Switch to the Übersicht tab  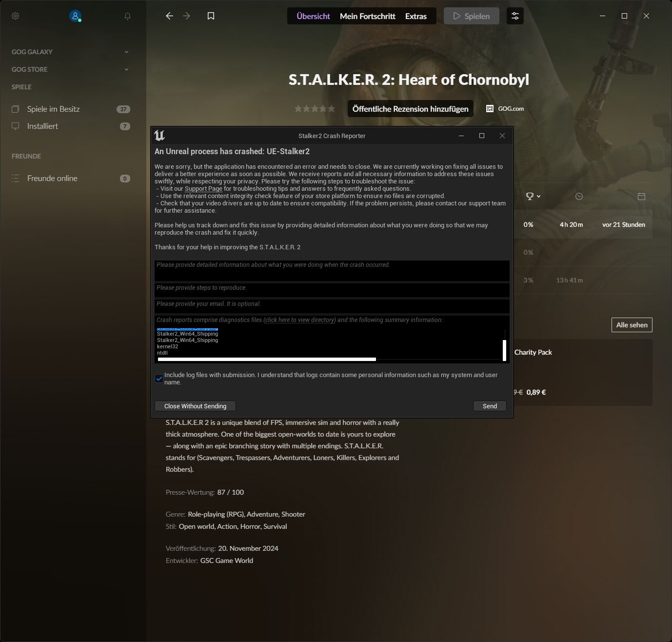click(313, 16)
